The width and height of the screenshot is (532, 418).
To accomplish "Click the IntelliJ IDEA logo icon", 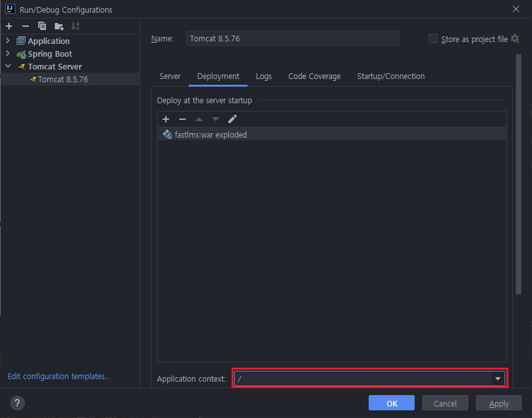I will 10,9.
